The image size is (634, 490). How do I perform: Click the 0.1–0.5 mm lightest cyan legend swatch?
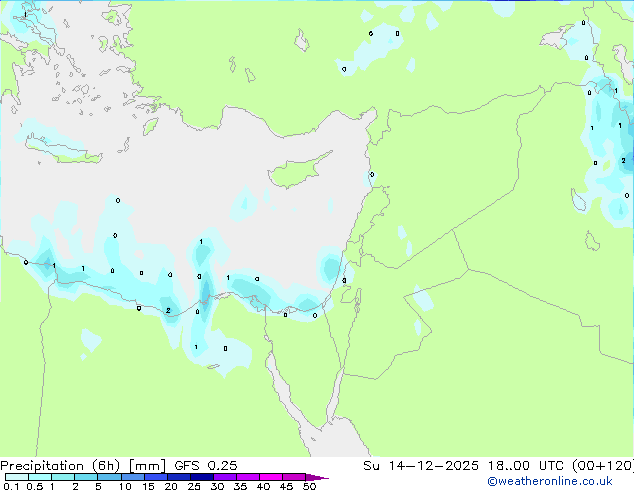point(17,477)
